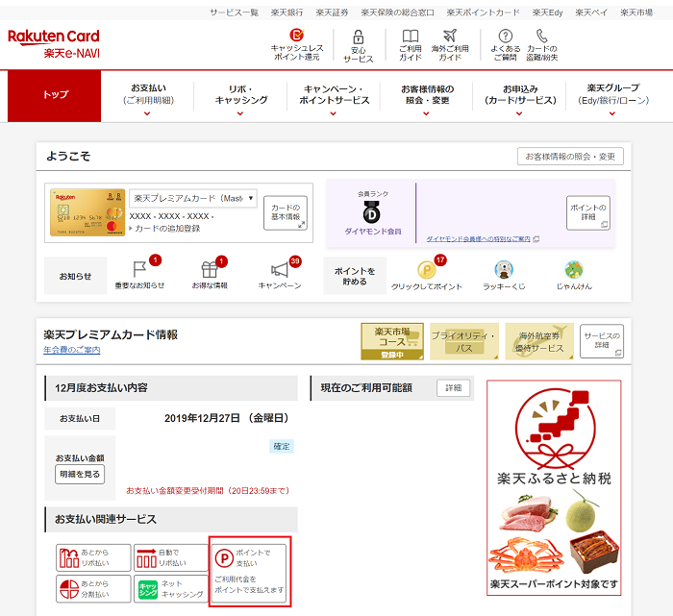The height and width of the screenshot is (616, 673).
Task: Select 自動でリボ払い service
Action: [171, 557]
